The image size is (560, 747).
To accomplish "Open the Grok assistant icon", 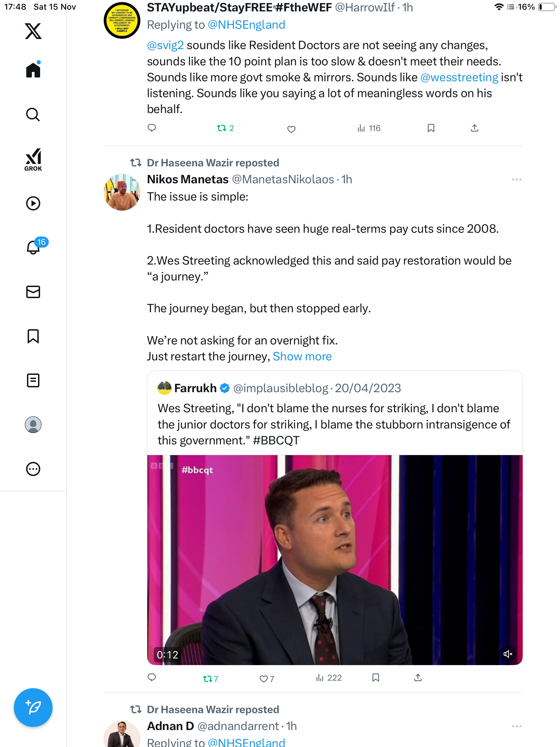I will point(33,160).
